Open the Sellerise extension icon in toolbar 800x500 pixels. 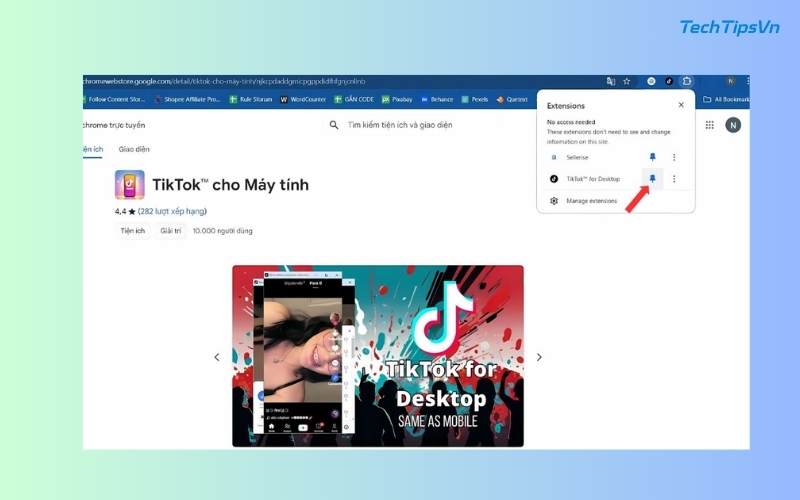[x=651, y=81]
